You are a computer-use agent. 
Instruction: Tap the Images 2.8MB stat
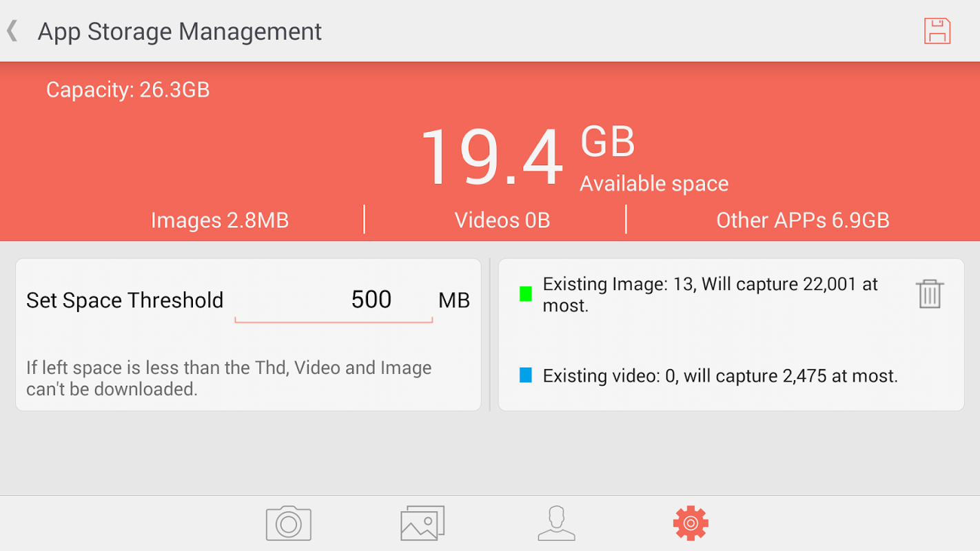pyautogui.click(x=219, y=220)
